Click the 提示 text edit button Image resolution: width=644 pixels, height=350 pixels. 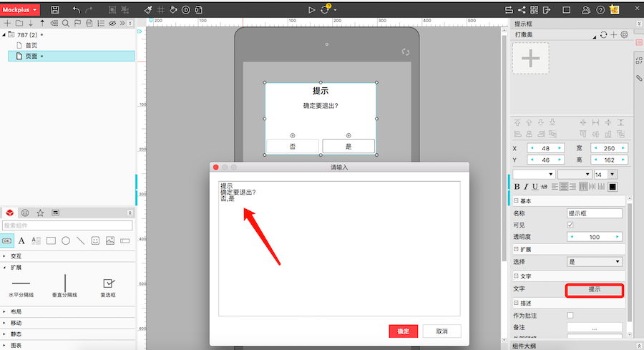595,290
